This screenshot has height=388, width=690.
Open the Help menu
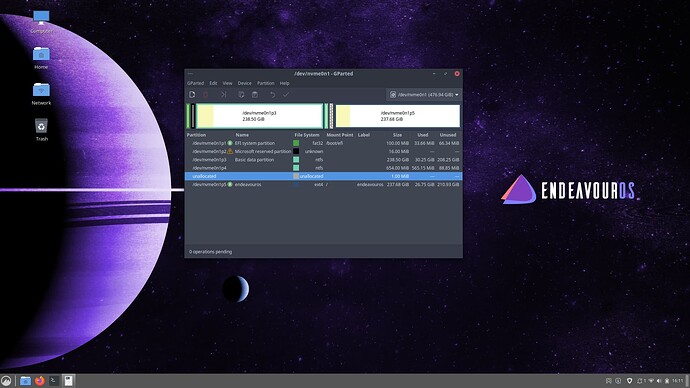click(x=284, y=83)
